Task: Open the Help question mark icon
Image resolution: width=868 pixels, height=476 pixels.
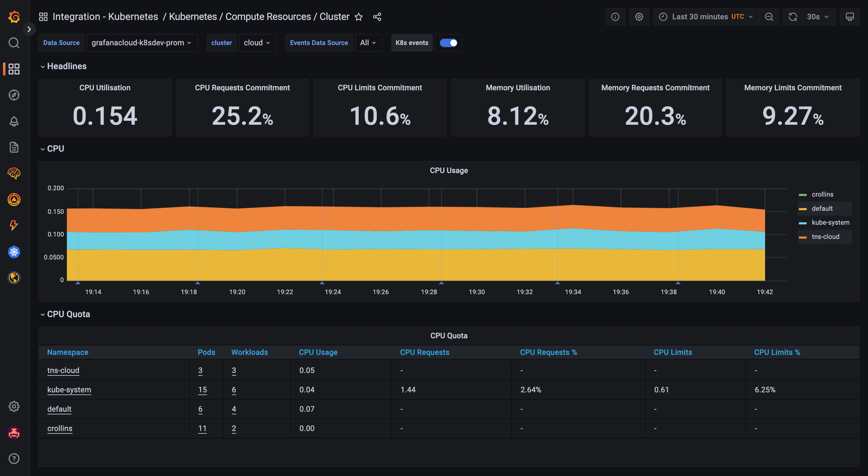Action: (14, 458)
